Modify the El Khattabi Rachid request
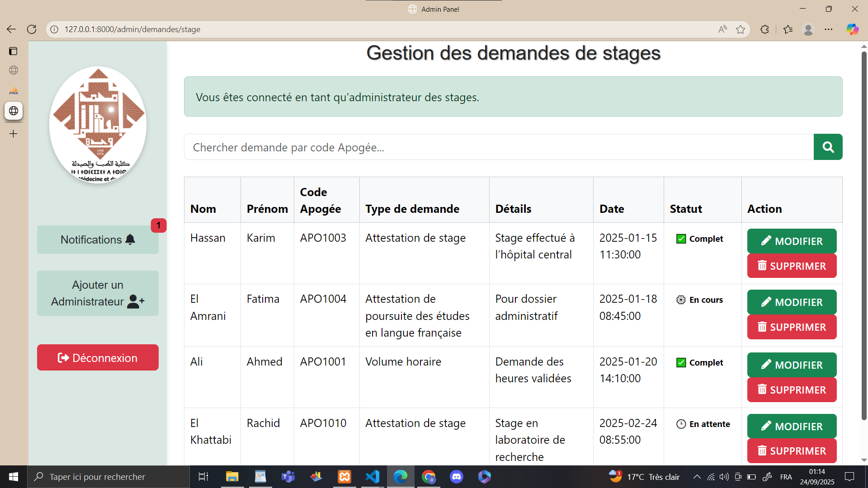Screen dimensions: 868x488 click(792, 426)
